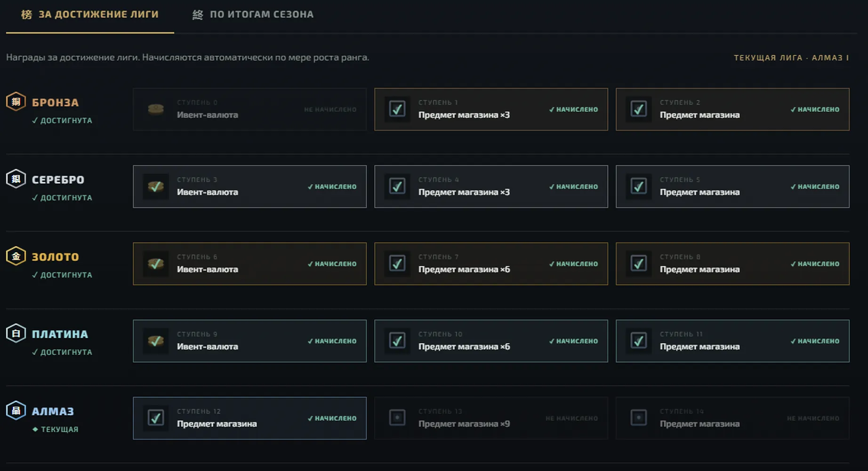Click «Начислено» in the Ступень 1 card
This screenshot has height=471, width=868.
click(x=573, y=109)
